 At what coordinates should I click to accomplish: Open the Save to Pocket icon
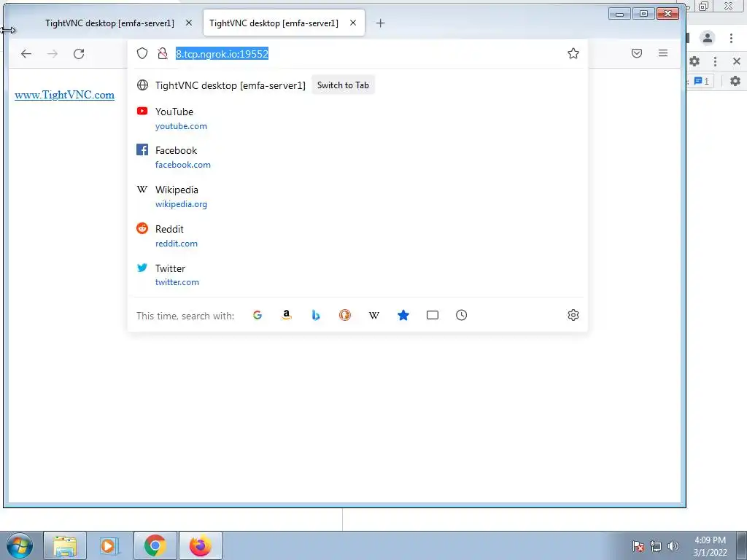[x=636, y=53]
